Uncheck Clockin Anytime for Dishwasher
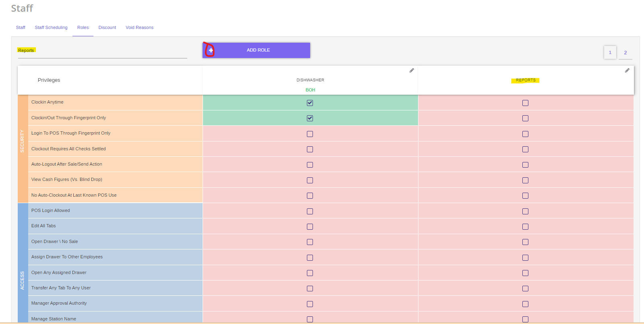Viewport: 644px width, 324px height. tap(310, 103)
